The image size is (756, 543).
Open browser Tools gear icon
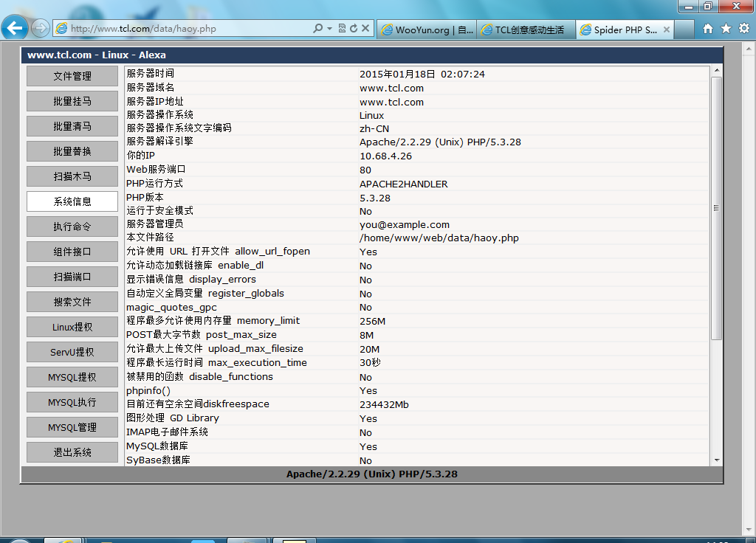744,29
